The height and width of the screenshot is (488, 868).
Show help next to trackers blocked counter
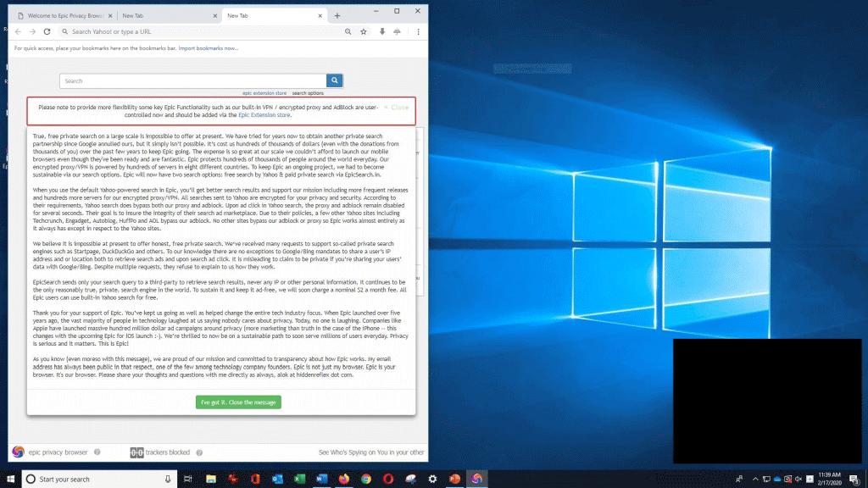point(199,452)
